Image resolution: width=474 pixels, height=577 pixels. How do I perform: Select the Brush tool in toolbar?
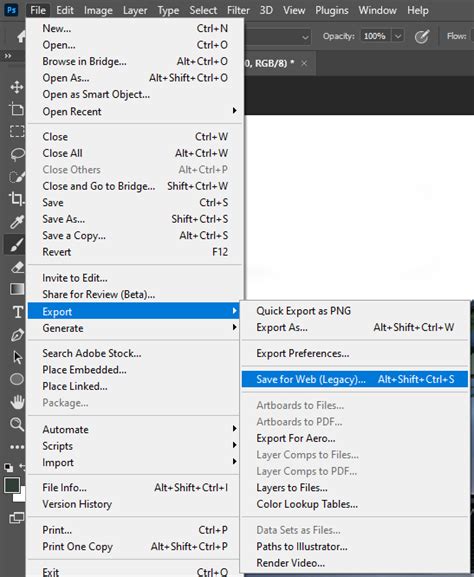coord(16,244)
